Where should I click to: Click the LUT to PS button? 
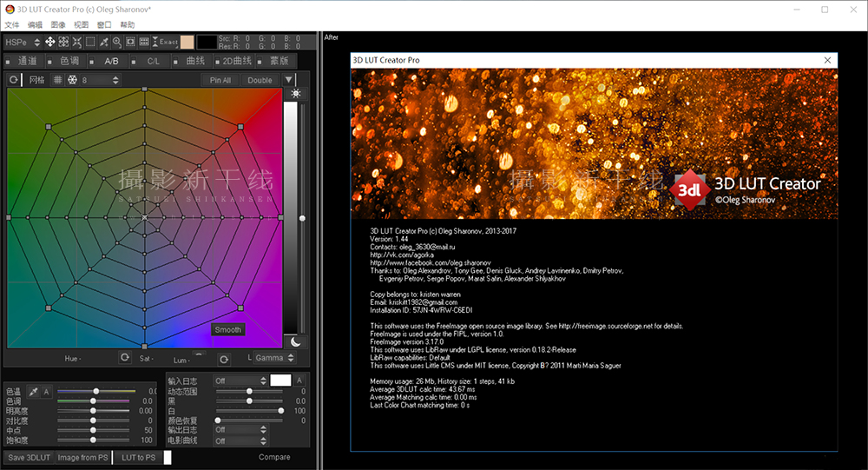click(138, 457)
